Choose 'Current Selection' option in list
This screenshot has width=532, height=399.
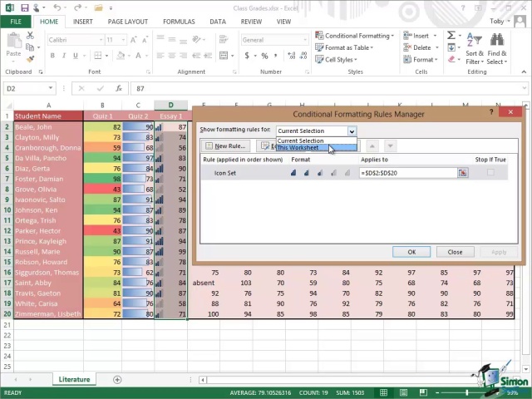click(x=301, y=140)
